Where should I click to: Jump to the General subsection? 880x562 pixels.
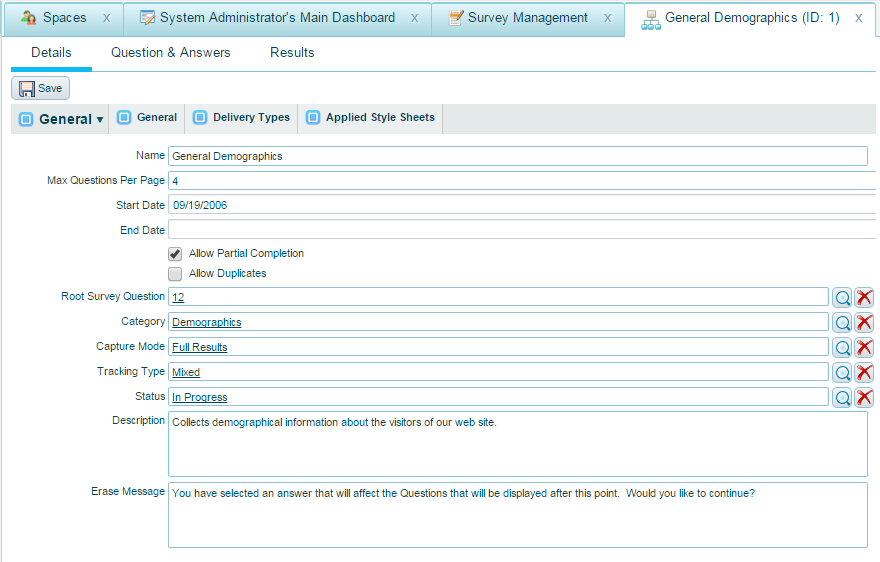(x=147, y=118)
